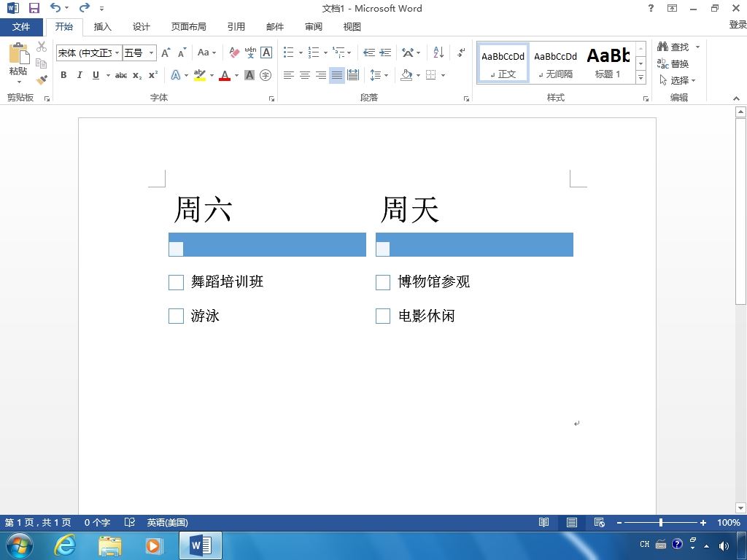Show or hide paragraph marks

click(461, 52)
